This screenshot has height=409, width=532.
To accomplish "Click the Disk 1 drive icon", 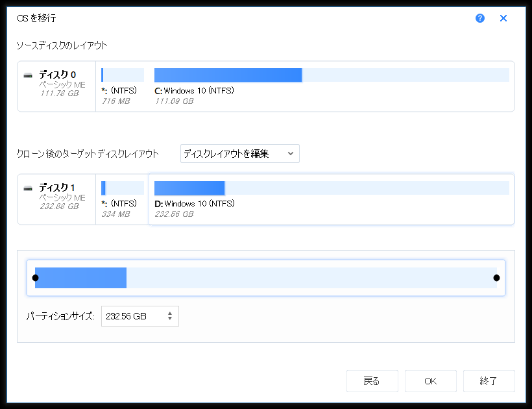I will (28, 188).
